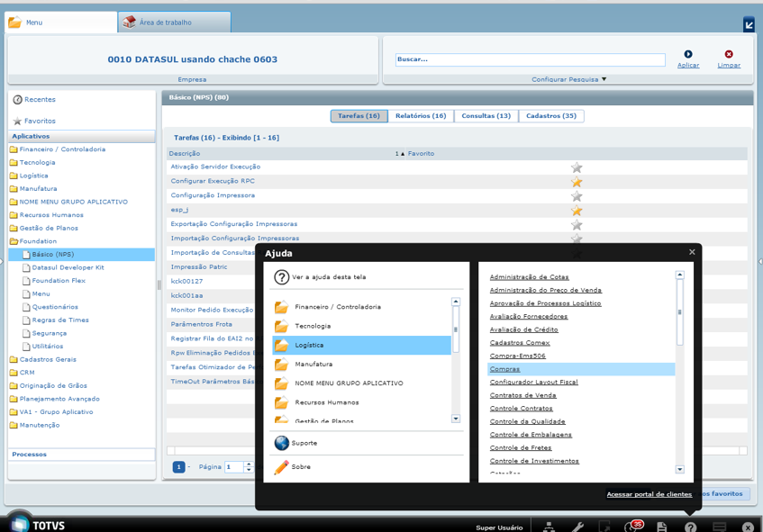763x532 pixels.
Task: Click the red Limpar icon
Action: coord(729,54)
